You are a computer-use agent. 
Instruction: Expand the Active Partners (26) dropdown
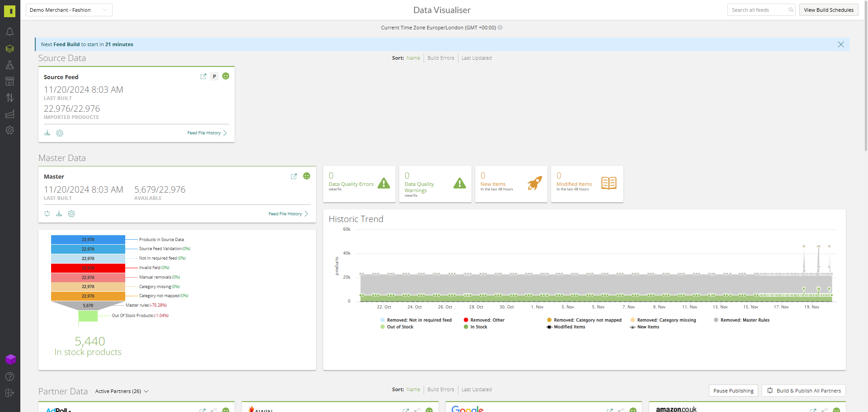tap(122, 391)
